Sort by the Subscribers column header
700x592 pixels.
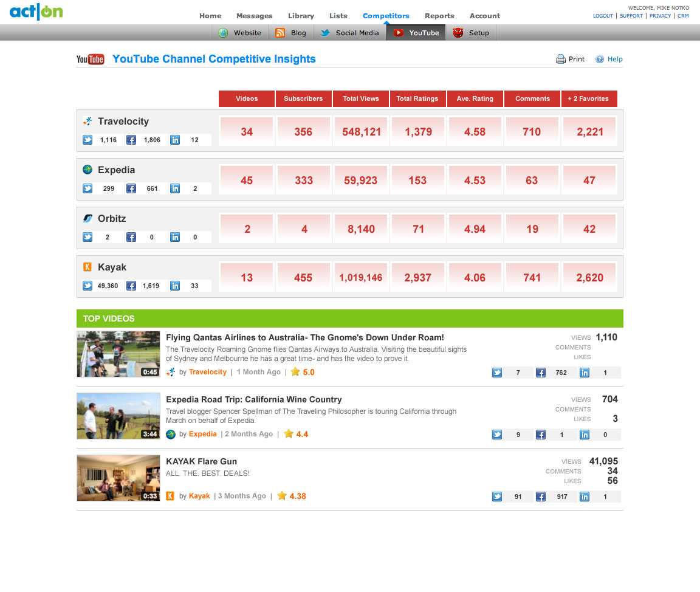(x=304, y=98)
